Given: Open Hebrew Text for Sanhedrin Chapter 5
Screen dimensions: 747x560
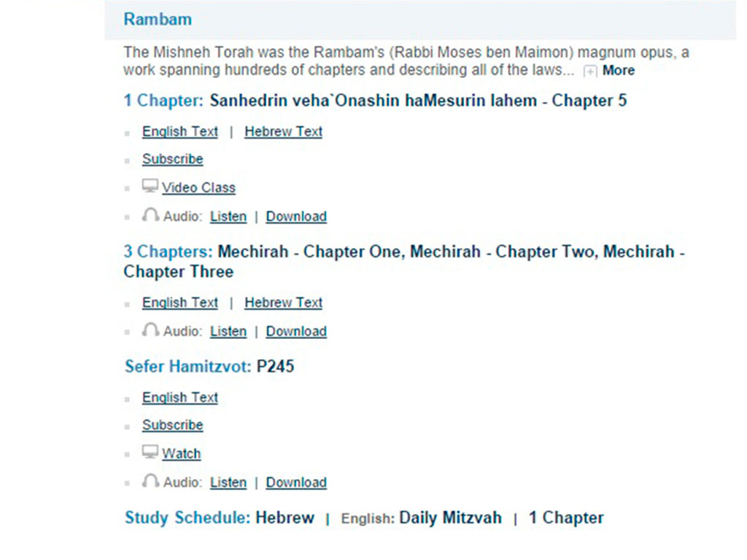Looking at the screenshot, I should point(284,131).
